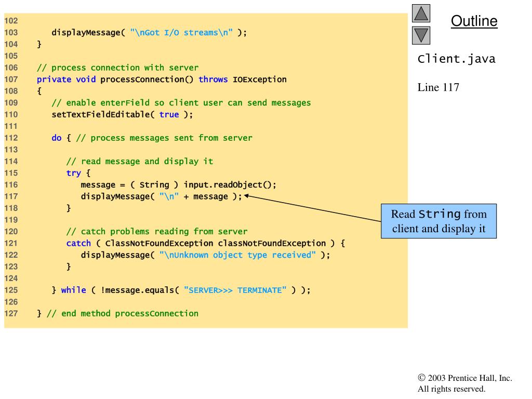Click the 'All rights reserved.' text
The width and height of the screenshot is (532, 399).
(x=451, y=389)
